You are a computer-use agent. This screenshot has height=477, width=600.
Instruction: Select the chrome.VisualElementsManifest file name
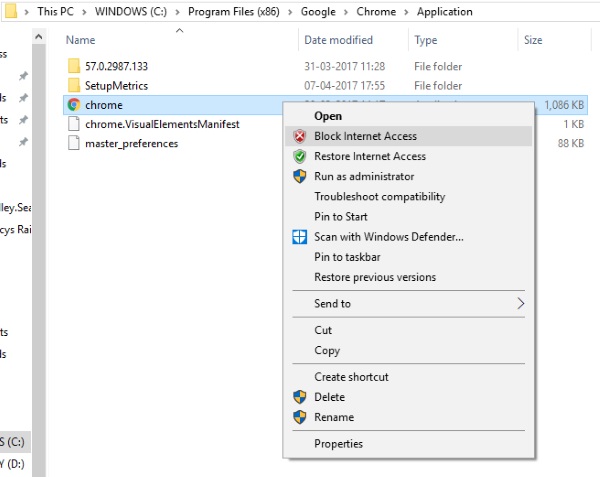tap(162, 124)
